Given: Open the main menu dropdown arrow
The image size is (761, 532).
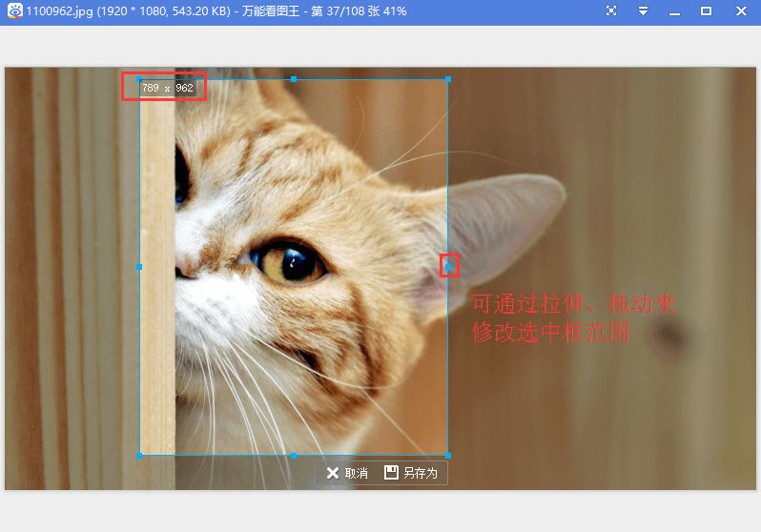Looking at the screenshot, I should pyautogui.click(x=644, y=10).
